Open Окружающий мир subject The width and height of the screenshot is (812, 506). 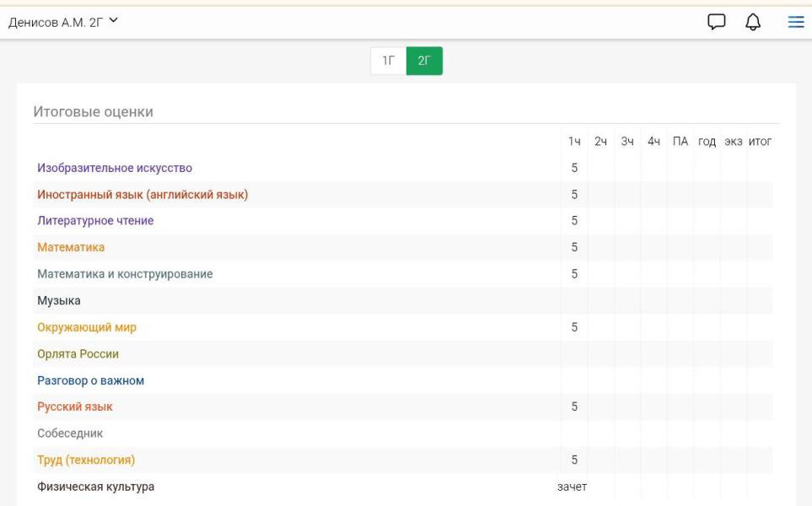pos(87,327)
